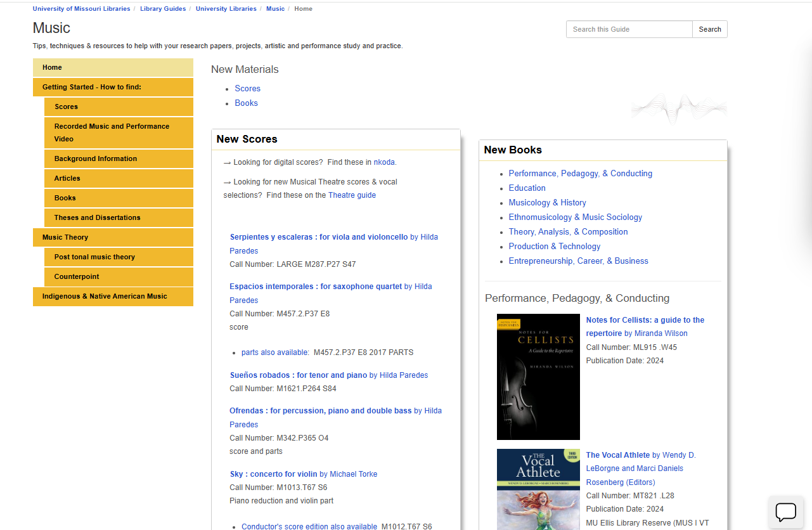Open Sky concerto for violin entry
812x530 pixels.
(273, 474)
